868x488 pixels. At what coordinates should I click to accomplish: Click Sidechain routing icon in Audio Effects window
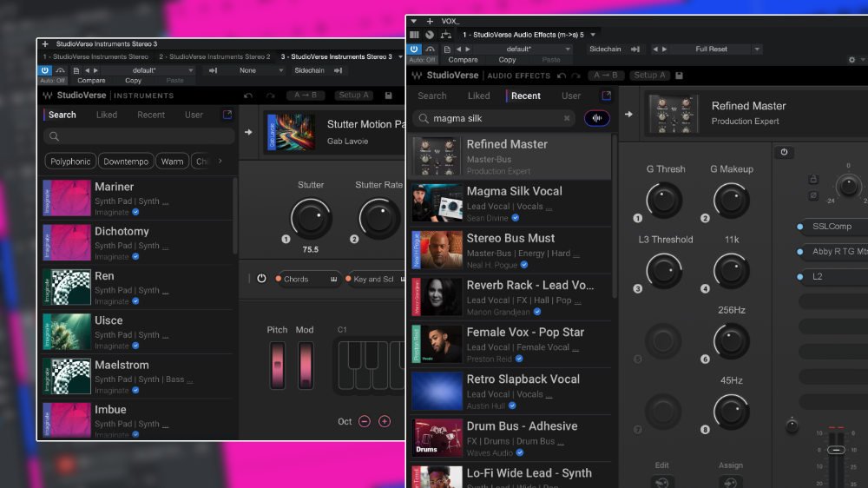point(635,49)
